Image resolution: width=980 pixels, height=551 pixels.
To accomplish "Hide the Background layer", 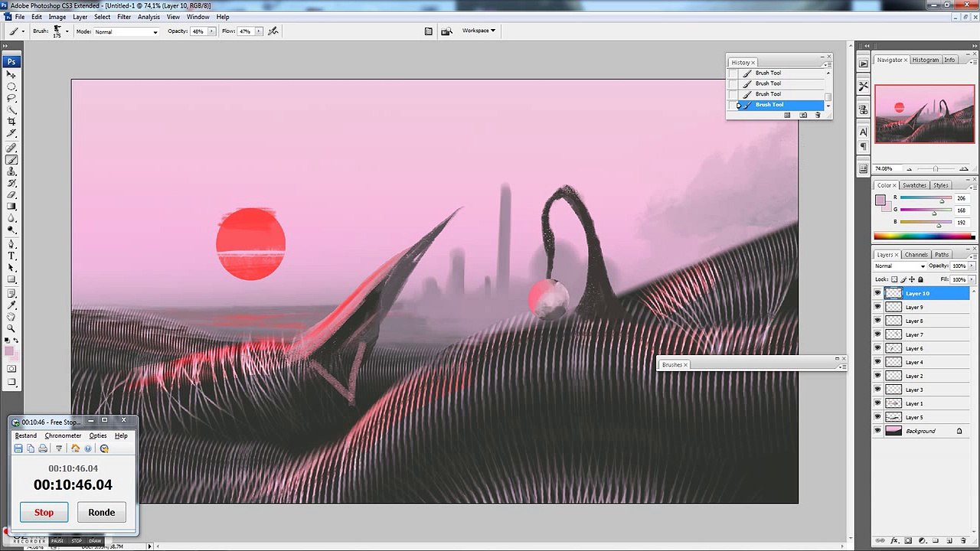I will point(877,431).
